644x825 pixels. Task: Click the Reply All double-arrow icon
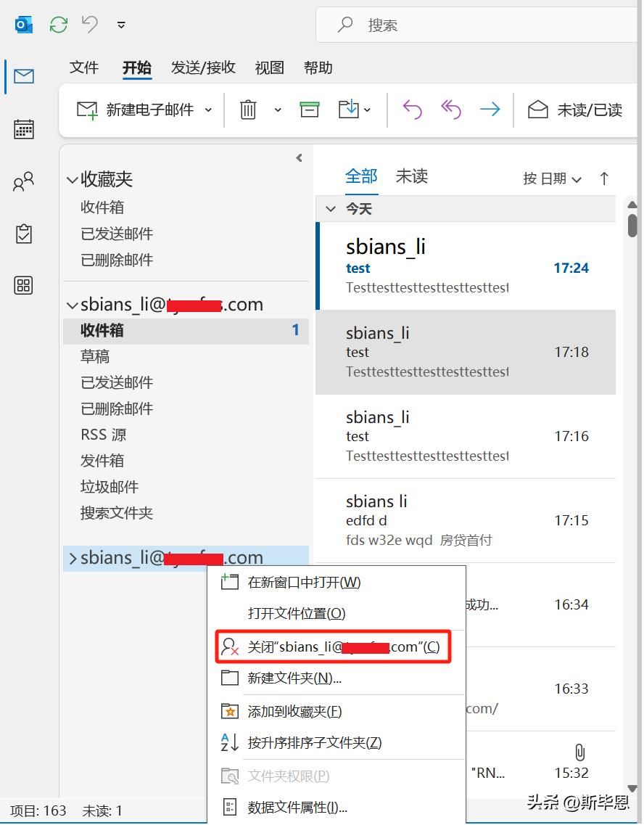pyautogui.click(x=451, y=110)
